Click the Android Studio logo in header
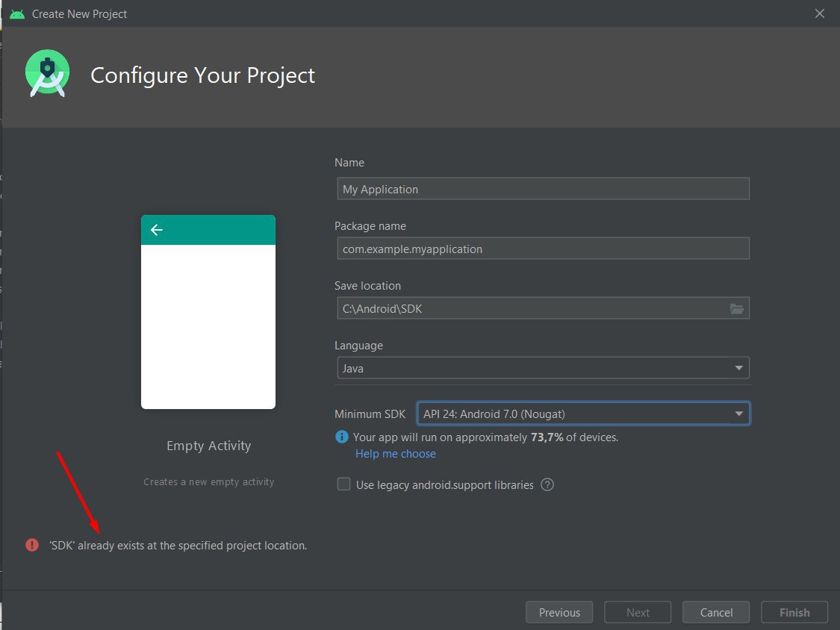The image size is (840, 630). click(48, 73)
